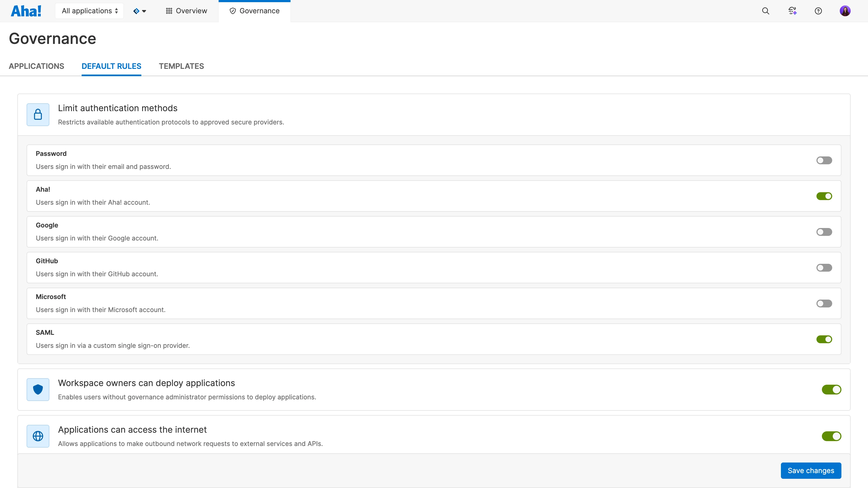868x488 pixels.
Task: Toggle Workspace owners can deploy applications
Action: (x=831, y=390)
